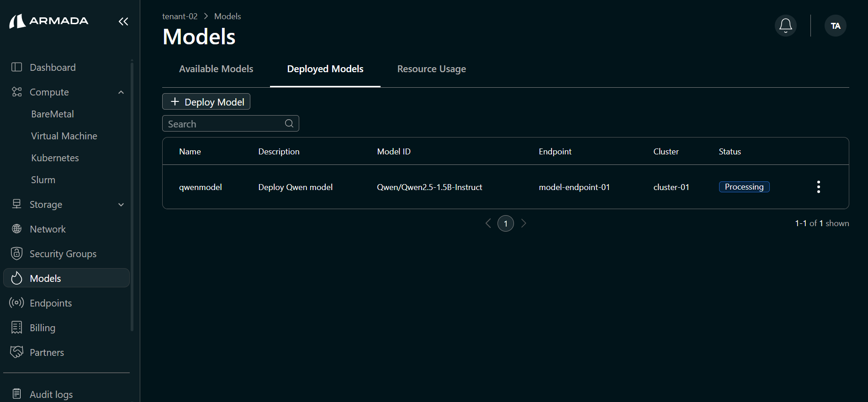Click the qwenmodel name cell
868x402 pixels.
[x=201, y=187]
